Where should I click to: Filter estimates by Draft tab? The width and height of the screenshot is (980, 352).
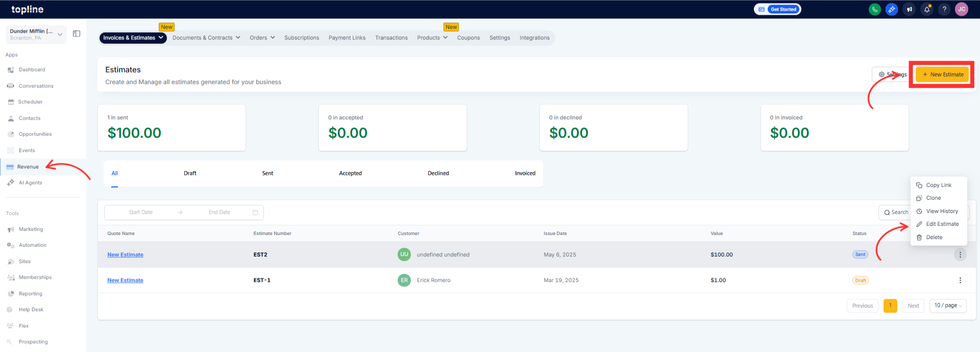pyautogui.click(x=190, y=174)
